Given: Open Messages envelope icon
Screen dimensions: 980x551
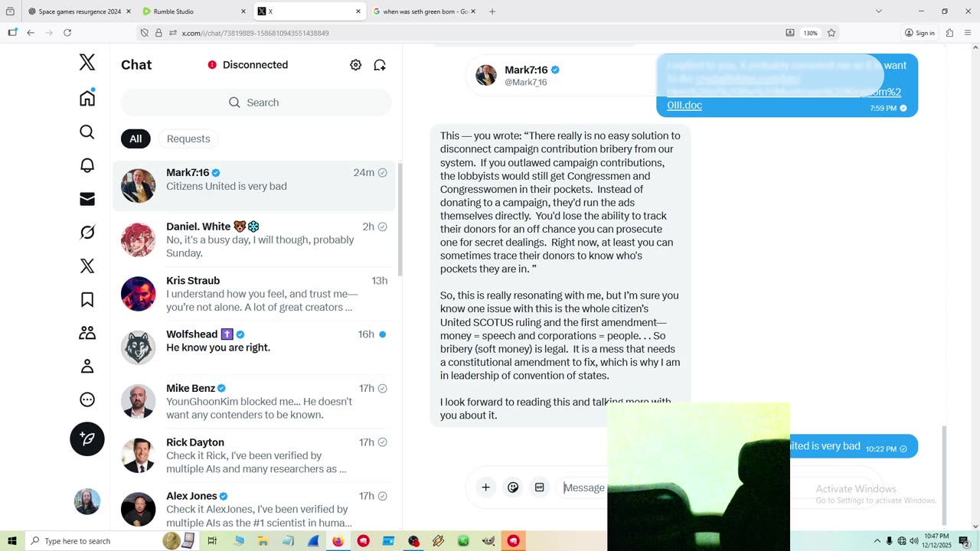Looking at the screenshot, I should (87, 199).
